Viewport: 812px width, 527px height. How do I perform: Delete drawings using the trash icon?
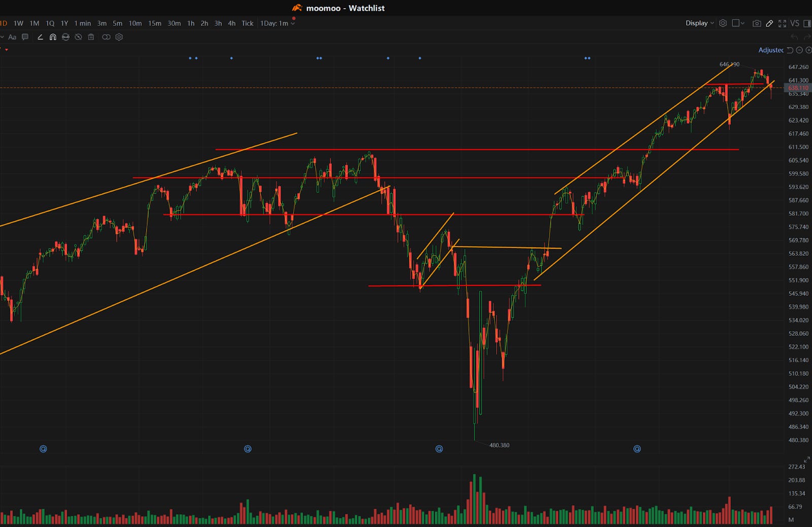tap(91, 37)
